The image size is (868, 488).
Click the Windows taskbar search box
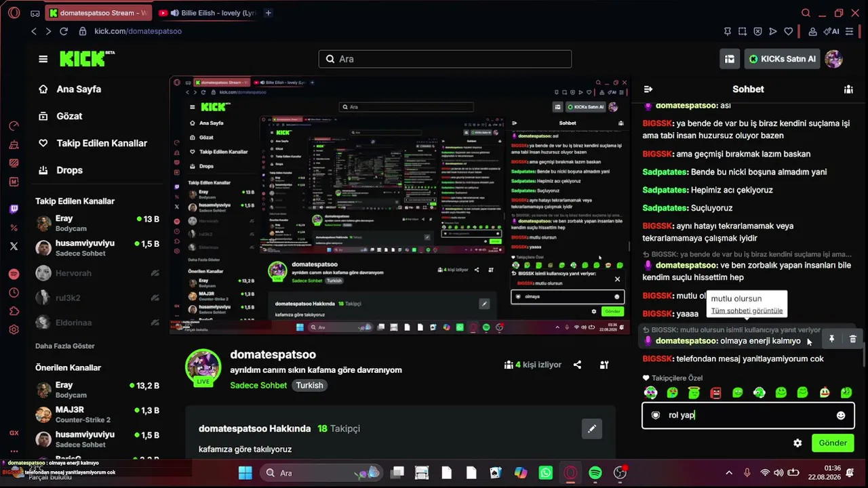point(322,473)
